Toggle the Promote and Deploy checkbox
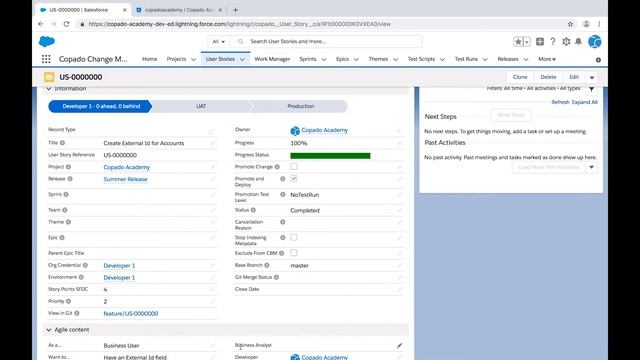This screenshot has width=640, height=360. click(x=293, y=179)
